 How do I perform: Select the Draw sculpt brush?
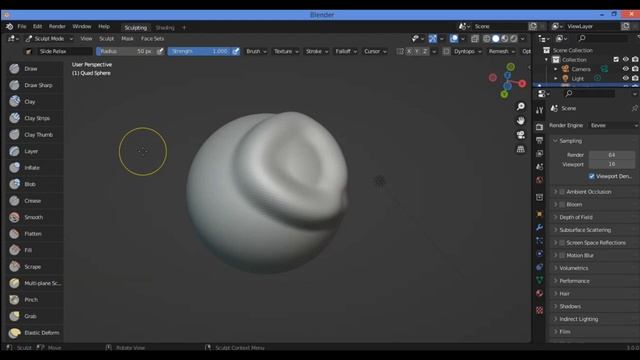coord(34,69)
